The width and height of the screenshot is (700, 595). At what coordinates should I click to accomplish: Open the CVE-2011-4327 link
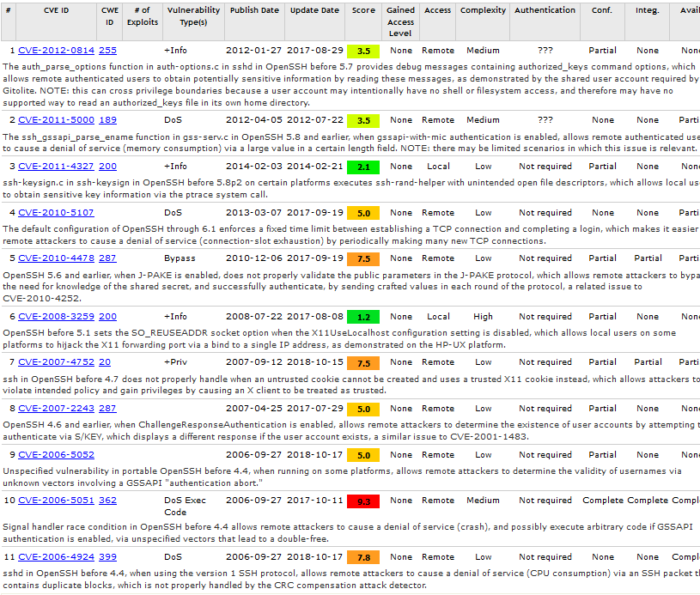coord(56,167)
